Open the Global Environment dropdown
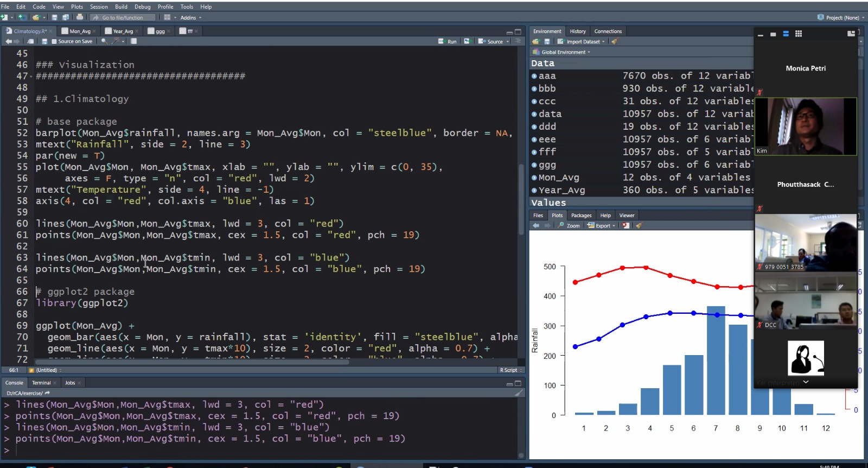Screen dimensions: 868x468 [x=564, y=52]
